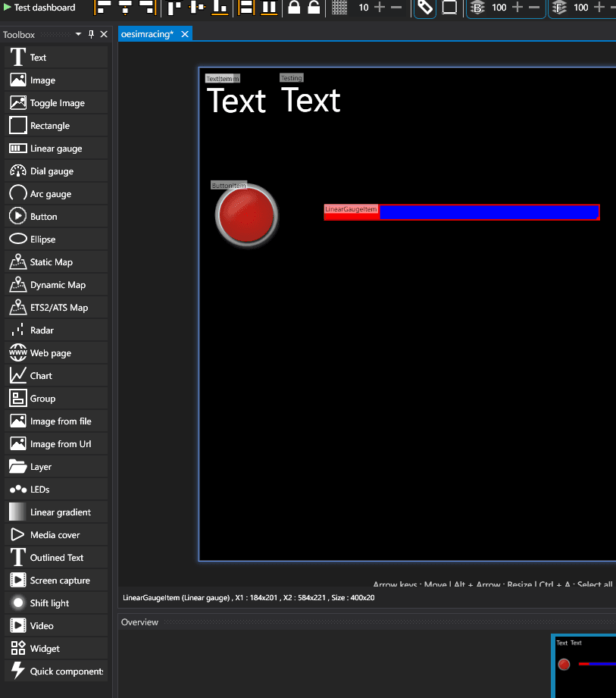Select the Web page tool
Screen dimensions: 616x698
(56, 352)
